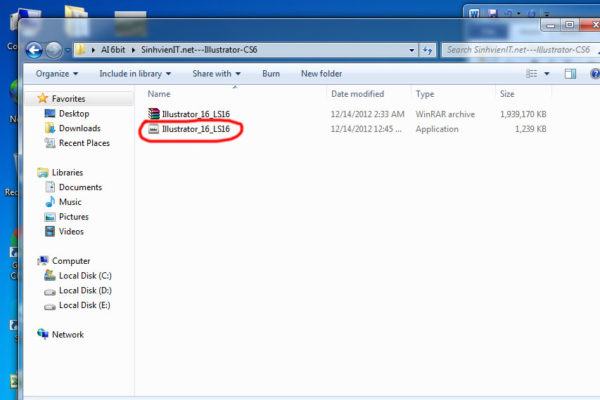This screenshot has width=600, height=400.
Task: Click the Burn toolbar button
Action: click(271, 73)
